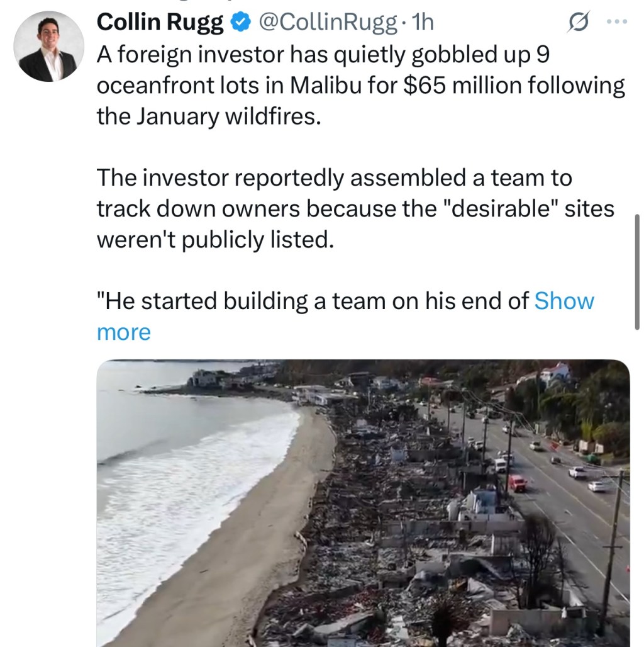Click the 1h timestamp
The width and height of the screenshot is (644, 647).
(x=421, y=23)
